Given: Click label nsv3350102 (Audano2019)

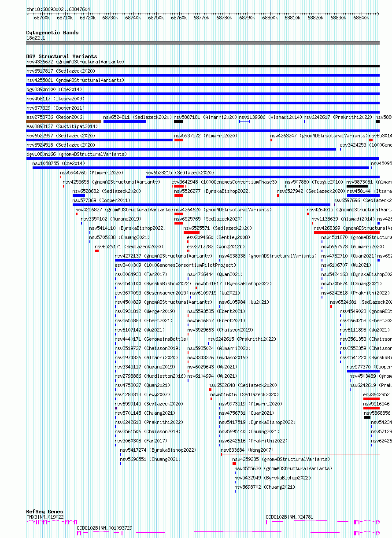Looking at the screenshot, I should pyautogui.click(x=111, y=219).
